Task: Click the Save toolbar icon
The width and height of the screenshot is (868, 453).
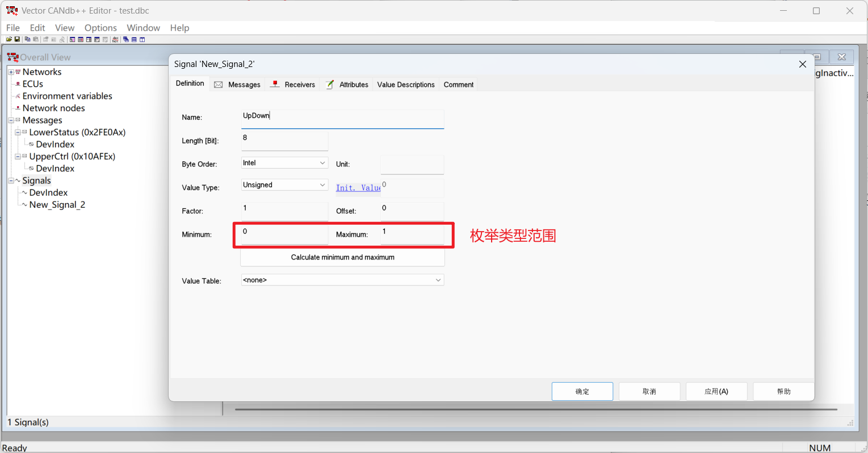Action: tap(17, 40)
